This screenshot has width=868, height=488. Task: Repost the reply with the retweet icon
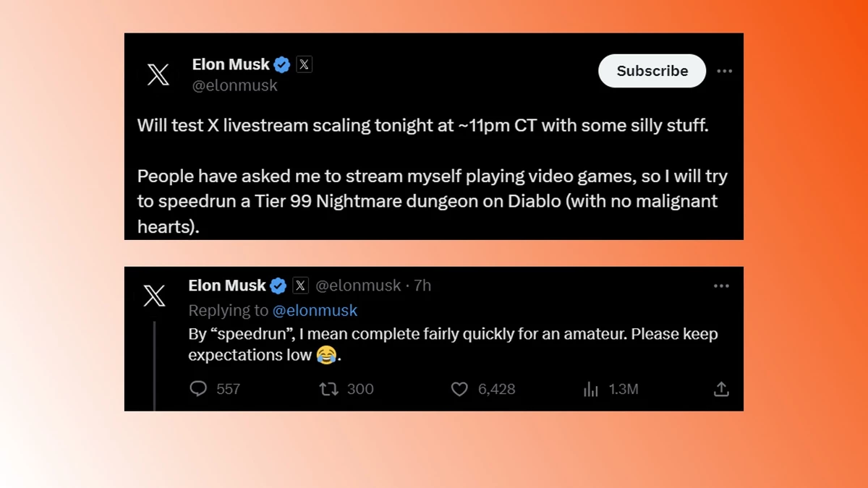pos(328,389)
